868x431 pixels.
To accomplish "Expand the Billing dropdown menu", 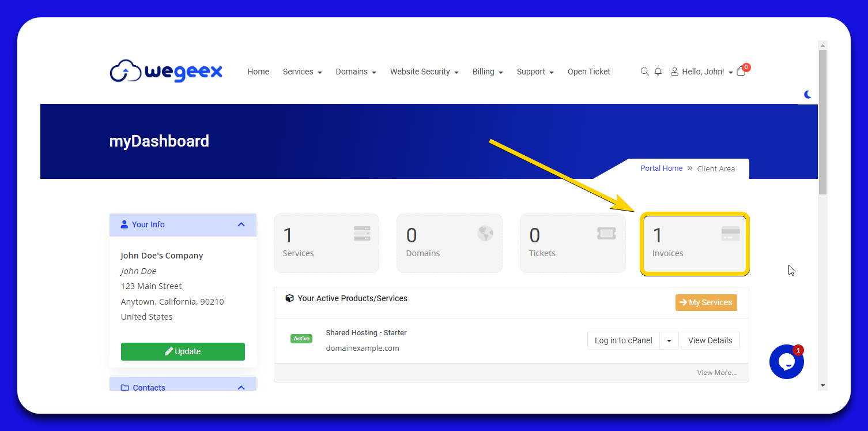I will click(x=487, y=72).
